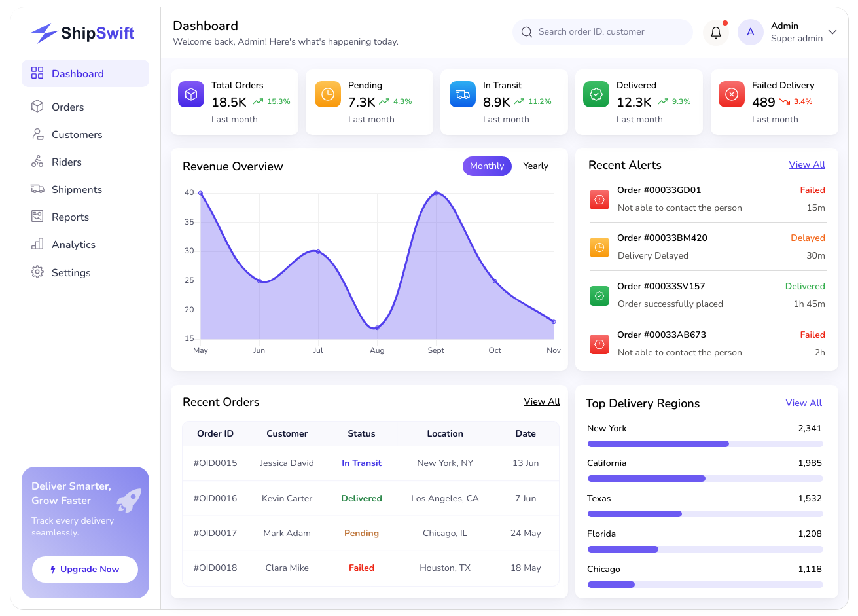Click the Upgrade Now button
This screenshot has height=616, width=858.
click(85, 570)
